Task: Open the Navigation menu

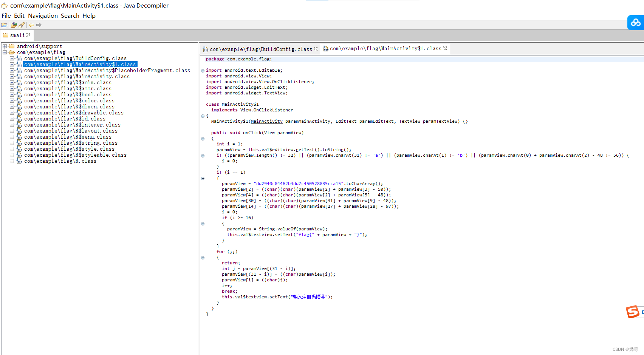Action: coord(43,15)
